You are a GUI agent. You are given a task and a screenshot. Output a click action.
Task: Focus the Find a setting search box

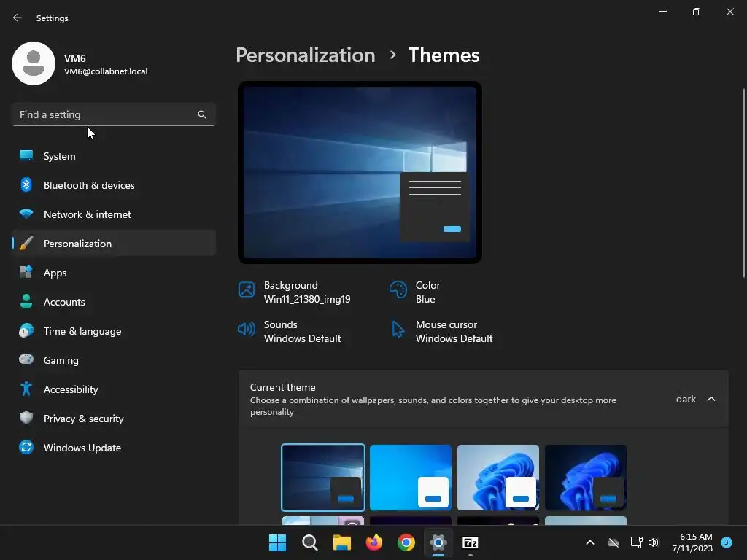[114, 114]
